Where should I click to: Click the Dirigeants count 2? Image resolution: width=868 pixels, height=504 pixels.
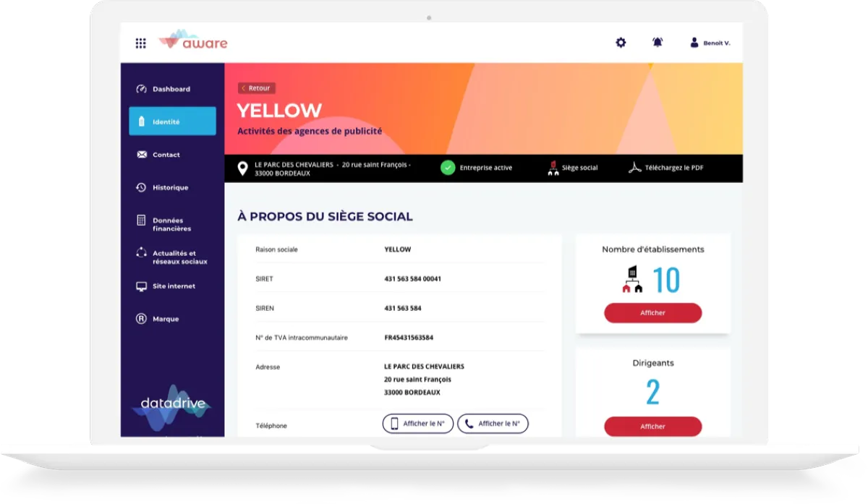(x=652, y=393)
